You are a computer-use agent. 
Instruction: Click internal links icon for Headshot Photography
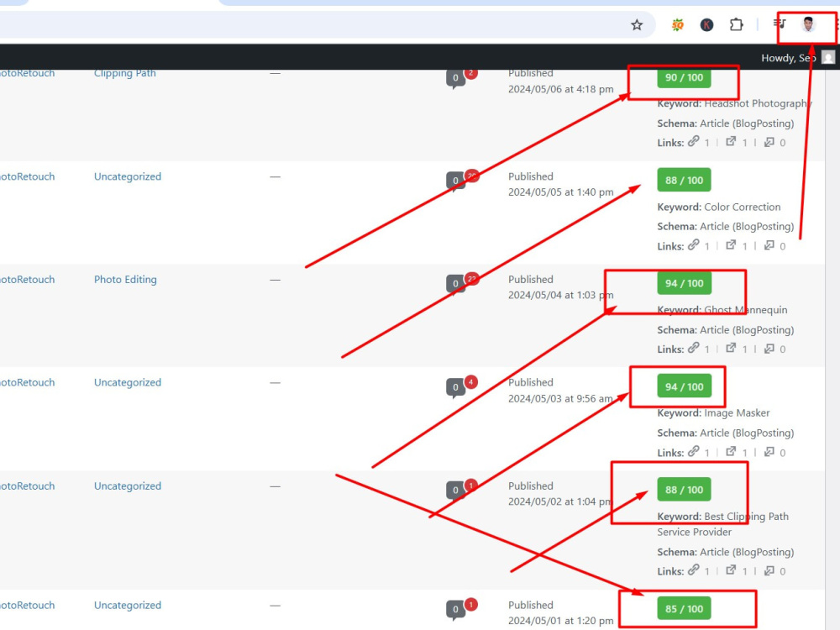694,141
